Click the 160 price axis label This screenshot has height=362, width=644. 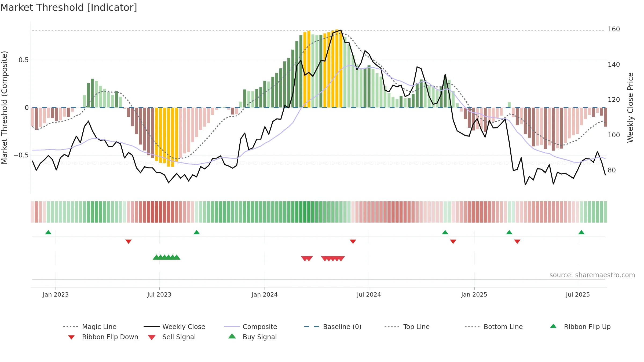coord(614,29)
